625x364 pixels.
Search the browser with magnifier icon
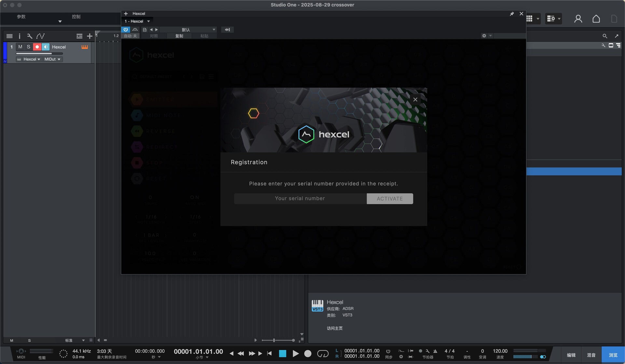click(605, 36)
